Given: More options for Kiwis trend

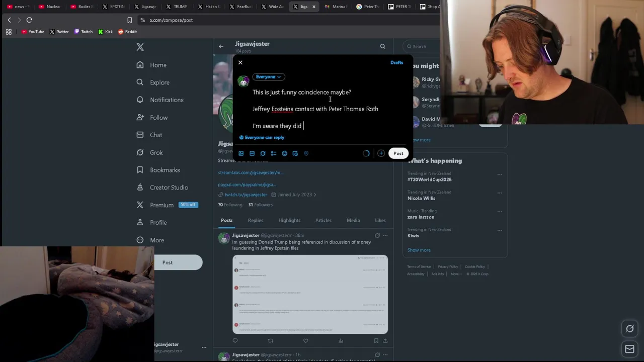Looking at the screenshot, I should click(x=500, y=230).
